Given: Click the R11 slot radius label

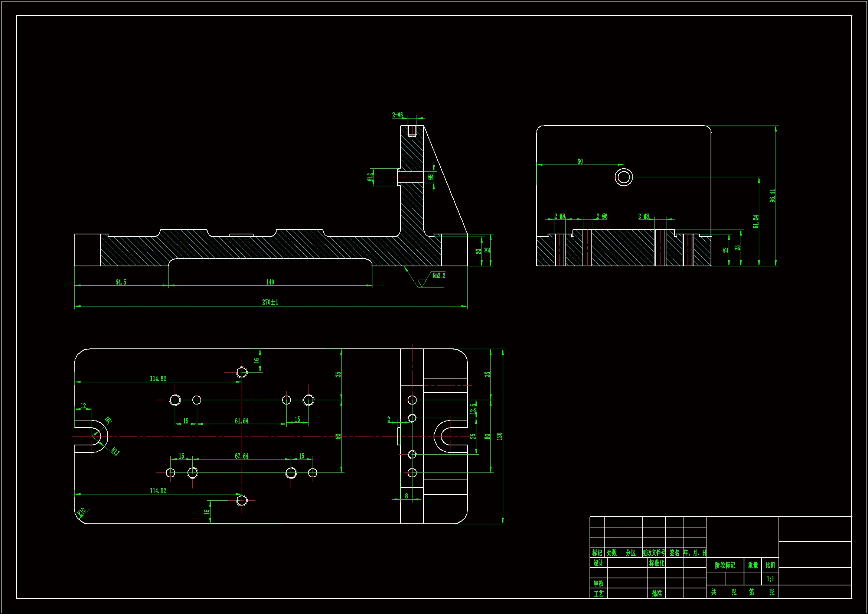Looking at the screenshot, I should (x=115, y=451).
